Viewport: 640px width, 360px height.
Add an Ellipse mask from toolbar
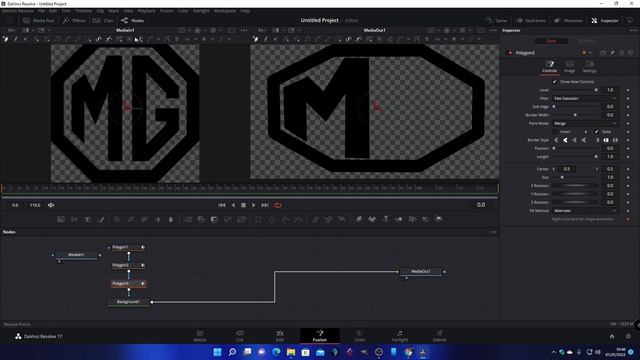(x=272, y=219)
